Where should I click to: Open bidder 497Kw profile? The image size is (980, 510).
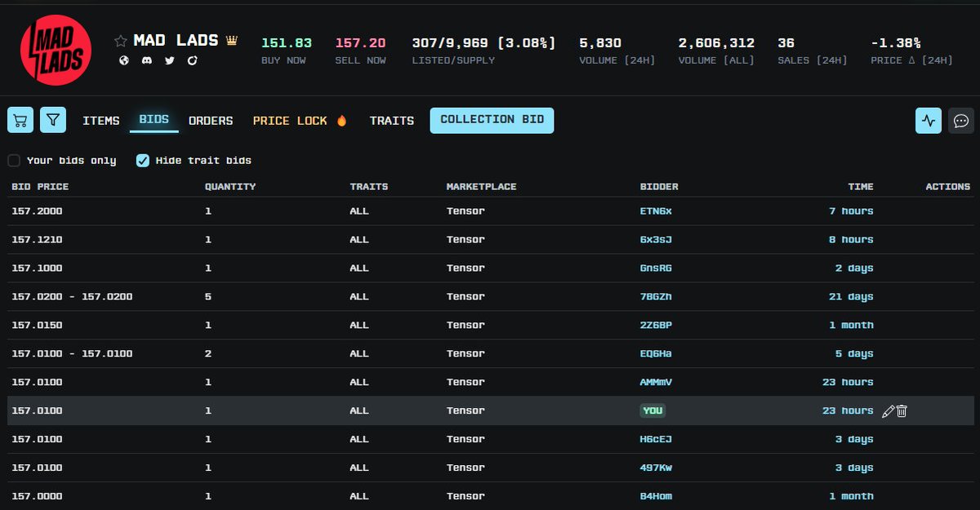point(656,468)
